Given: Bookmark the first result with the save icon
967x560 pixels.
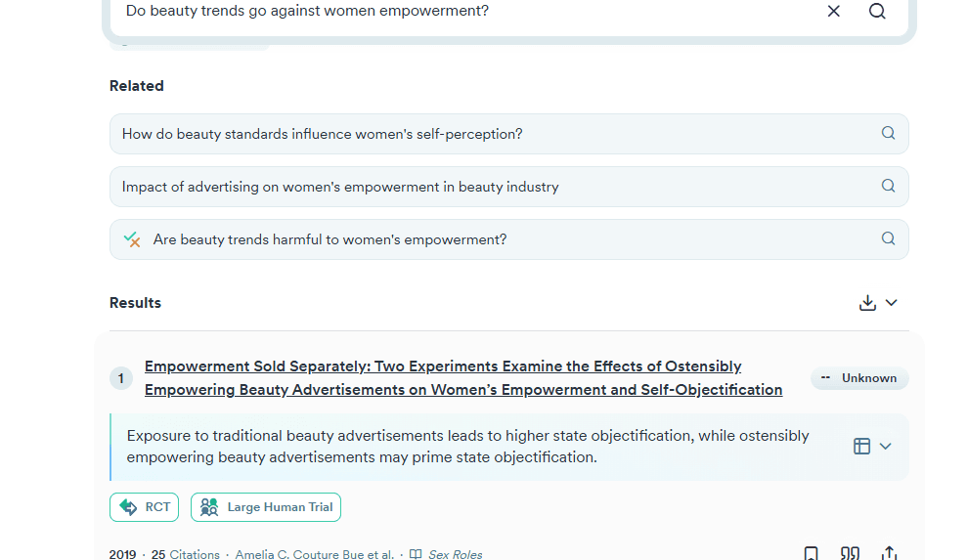Looking at the screenshot, I should [811, 553].
